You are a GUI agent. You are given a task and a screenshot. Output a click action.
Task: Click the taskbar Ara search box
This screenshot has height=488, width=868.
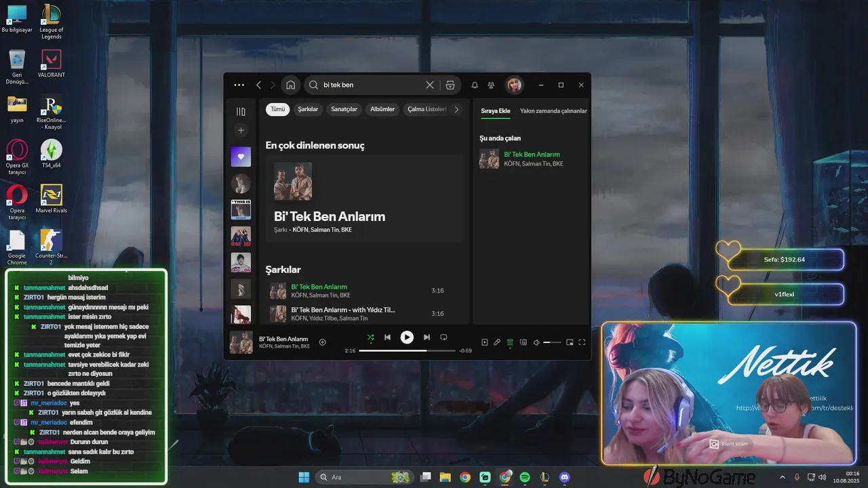(x=366, y=477)
